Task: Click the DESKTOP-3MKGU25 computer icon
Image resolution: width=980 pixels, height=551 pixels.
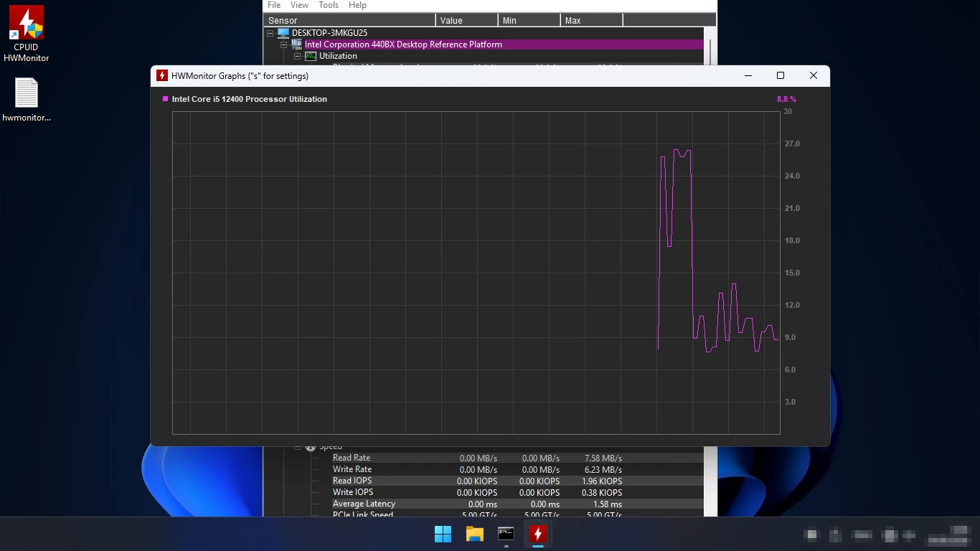Action: pos(283,33)
